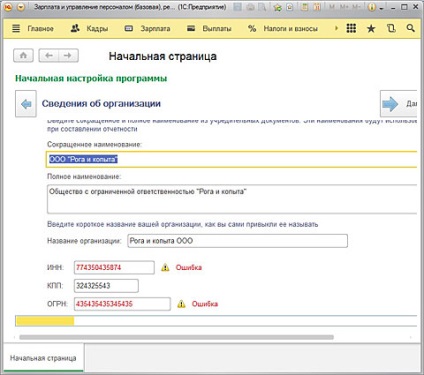The image size is (424, 375).
Task: Click the Print preview icon in title bar
Action: 263,7
